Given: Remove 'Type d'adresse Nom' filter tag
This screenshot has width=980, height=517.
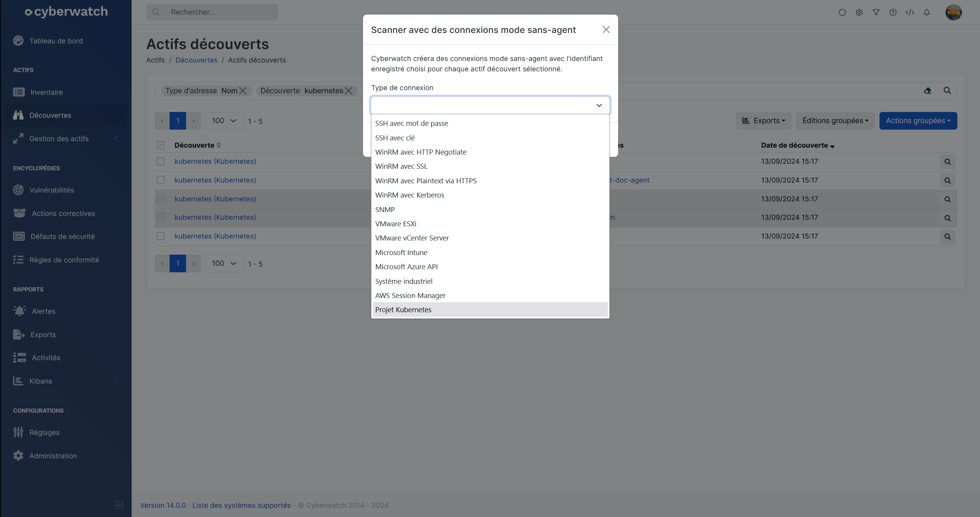Looking at the screenshot, I should click(x=243, y=91).
